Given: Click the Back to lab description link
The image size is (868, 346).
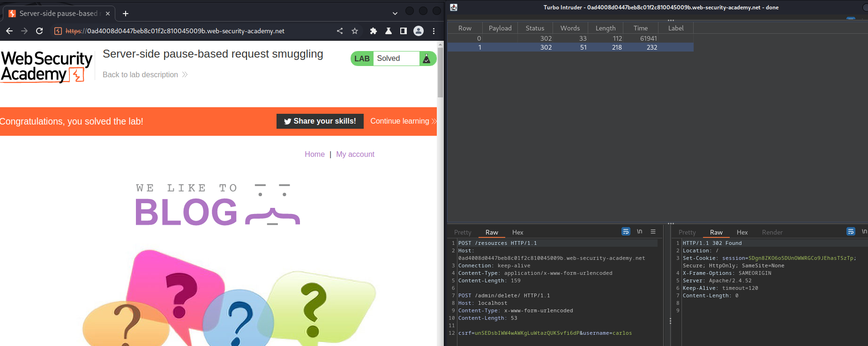Looking at the screenshot, I should click(145, 74).
